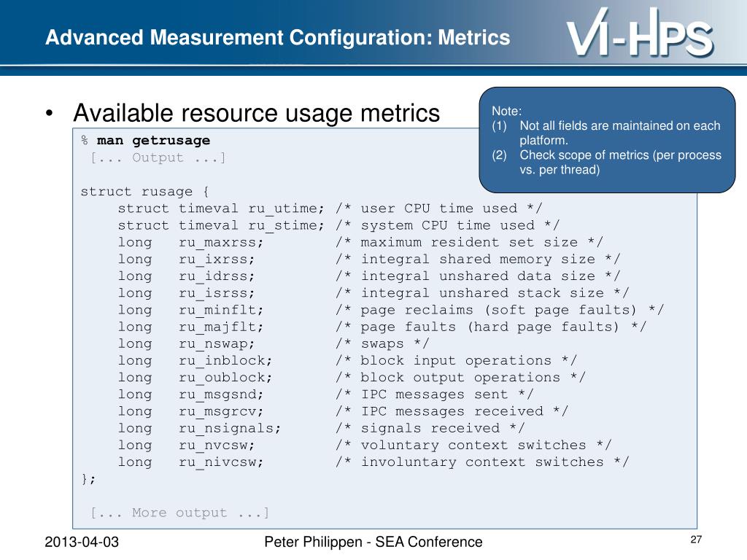747x560 pixels.
Task: Click the '[... More output ...]' line
Action: tap(180, 513)
